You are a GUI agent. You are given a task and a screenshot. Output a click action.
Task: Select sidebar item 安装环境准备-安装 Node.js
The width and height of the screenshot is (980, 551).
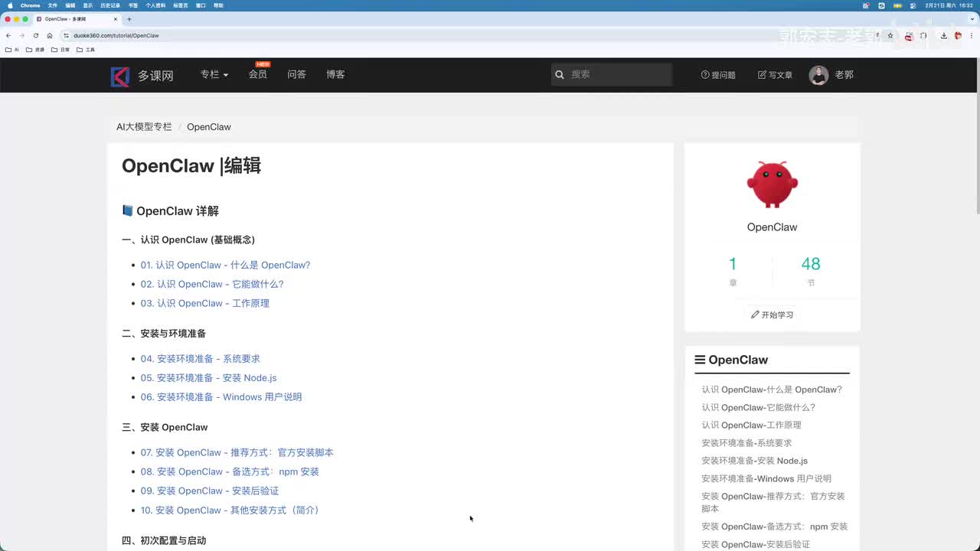(x=754, y=461)
